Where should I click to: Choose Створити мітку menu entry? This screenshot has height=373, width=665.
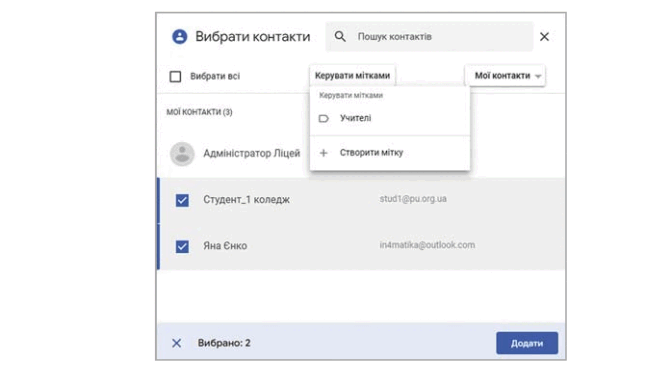point(390,153)
